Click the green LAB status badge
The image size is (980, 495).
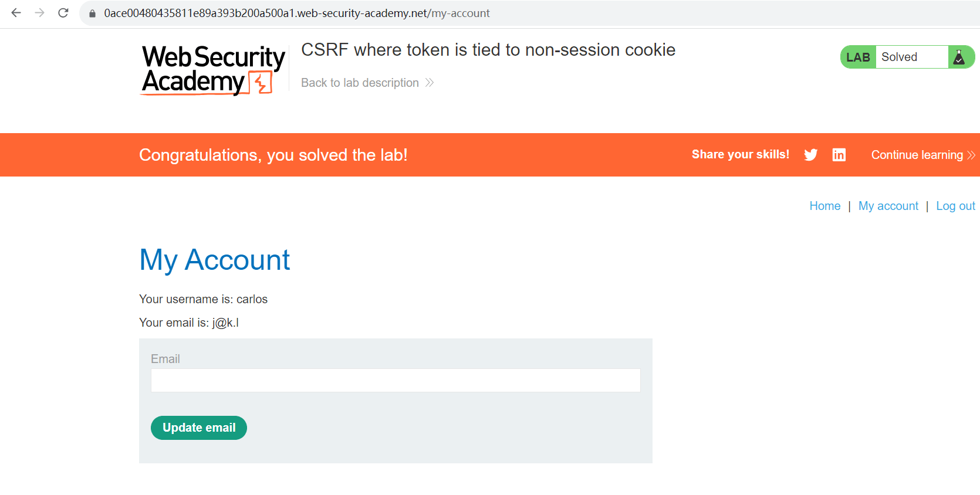coord(858,57)
